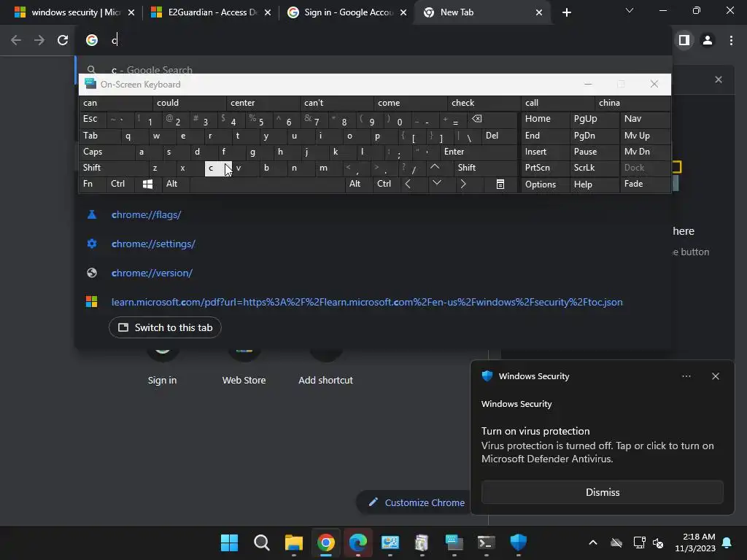Tap the Windows logo key
The height and width of the screenshot is (560, 747).
(147, 184)
